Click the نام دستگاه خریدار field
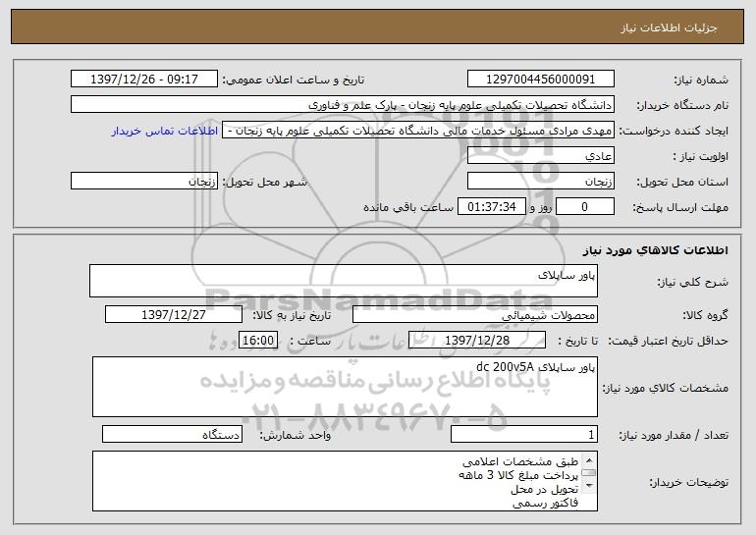Screen dimensions: 756x535 click(343, 105)
